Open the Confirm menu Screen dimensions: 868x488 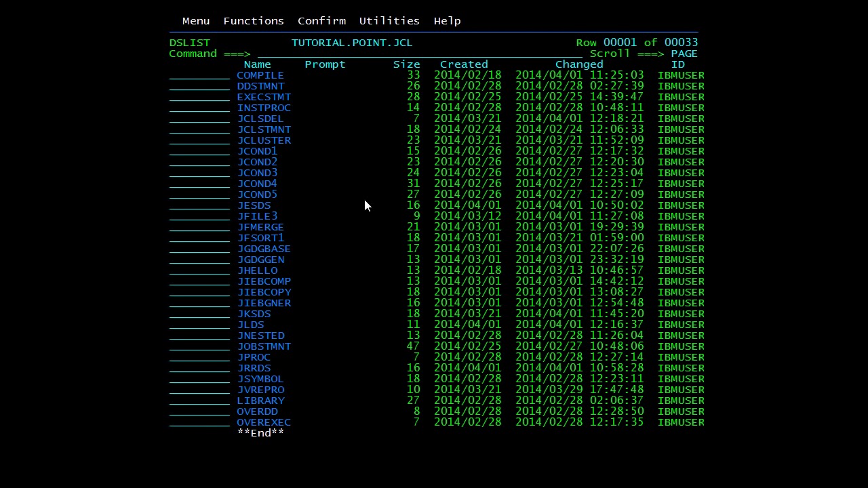321,21
